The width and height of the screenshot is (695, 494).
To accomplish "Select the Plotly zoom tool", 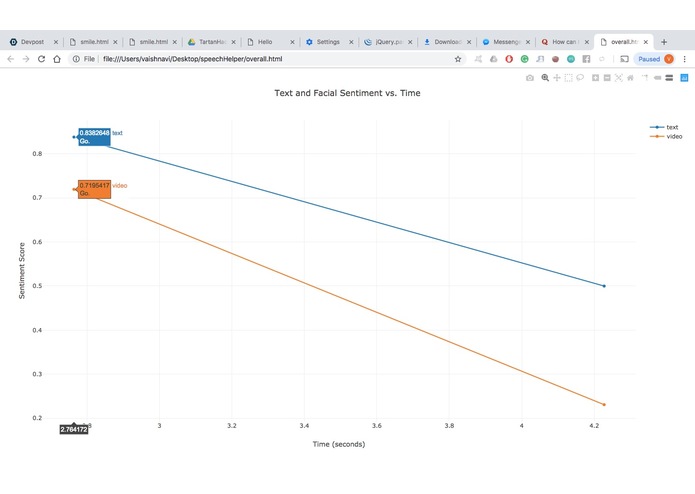I will (x=545, y=78).
